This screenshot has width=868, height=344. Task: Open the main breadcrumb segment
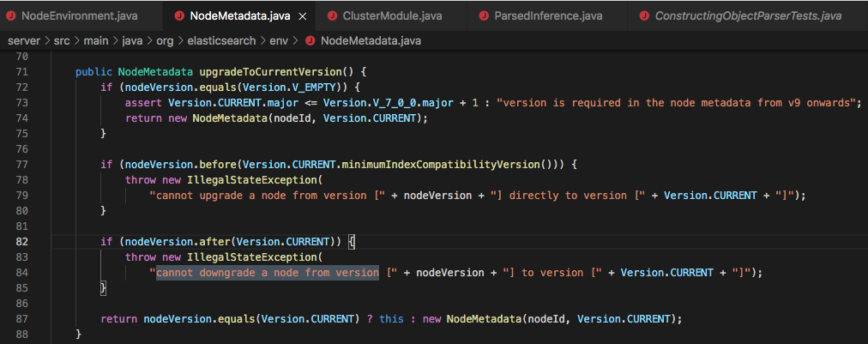pos(96,41)
